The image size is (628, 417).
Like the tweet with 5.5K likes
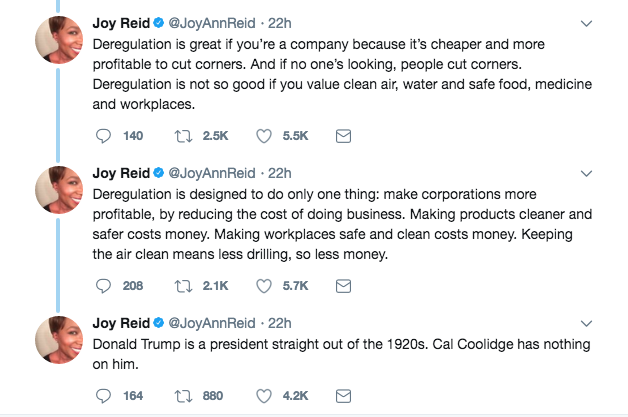coord(265,136)
